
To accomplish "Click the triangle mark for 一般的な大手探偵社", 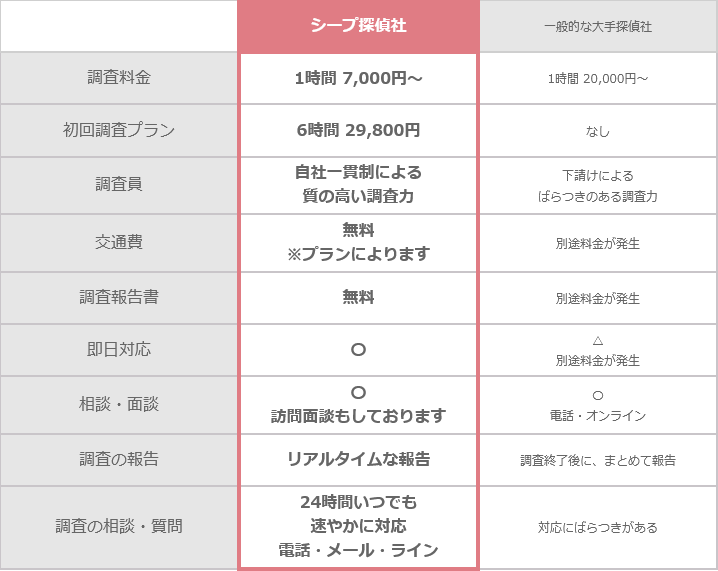I will click(x=597, y=340).
